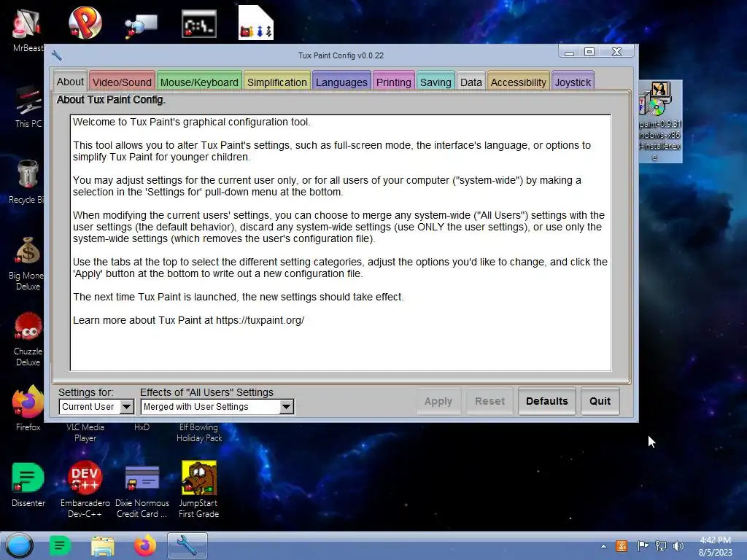Open Action Center flag icon

(x=642, y=545)
